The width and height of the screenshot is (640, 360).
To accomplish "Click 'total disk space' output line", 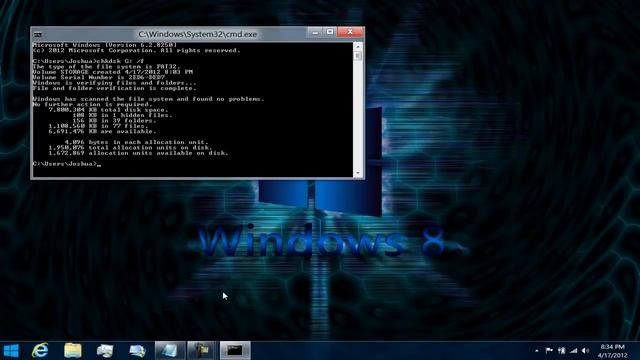I will (108, 110).
